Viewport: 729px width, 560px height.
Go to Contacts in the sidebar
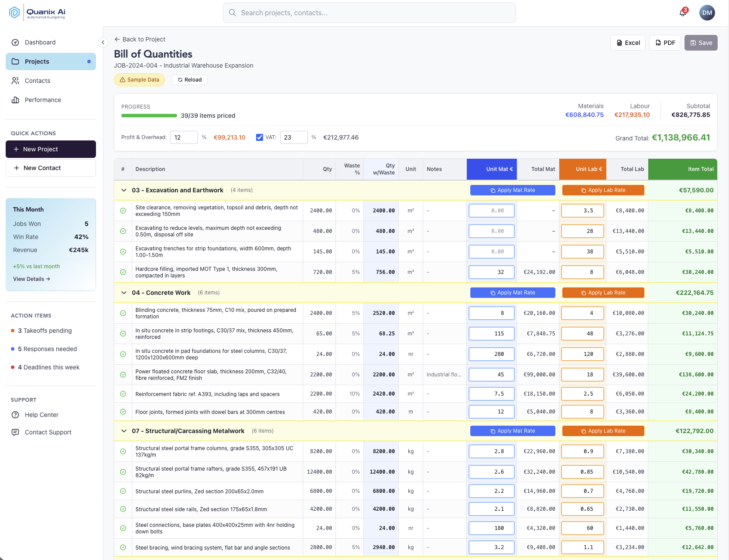click(x=38, y=81)
